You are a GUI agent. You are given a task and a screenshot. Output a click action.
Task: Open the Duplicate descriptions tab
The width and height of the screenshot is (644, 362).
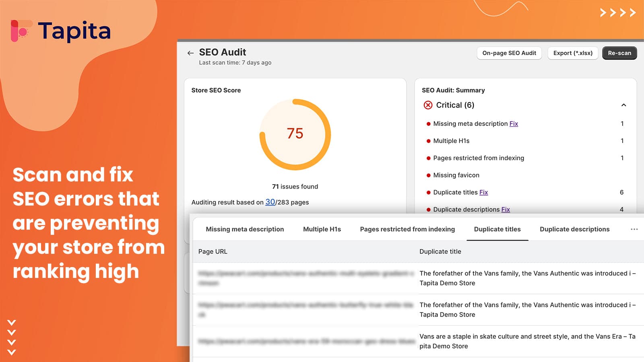coord(574,229)
